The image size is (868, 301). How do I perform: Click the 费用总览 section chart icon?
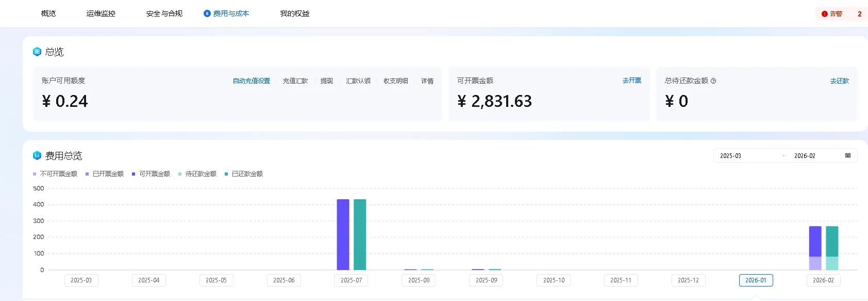point(37,155)
